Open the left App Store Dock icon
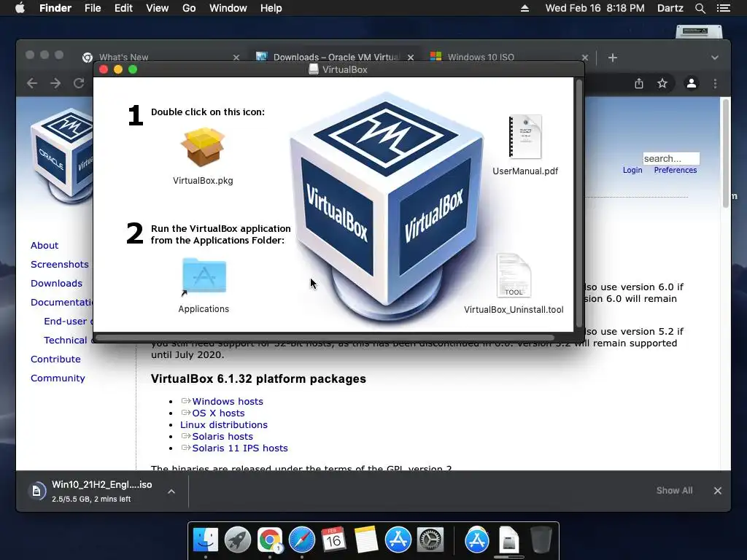Image resolution: width=747 pixels, height=560 pixels. click(x=398, y=540)
